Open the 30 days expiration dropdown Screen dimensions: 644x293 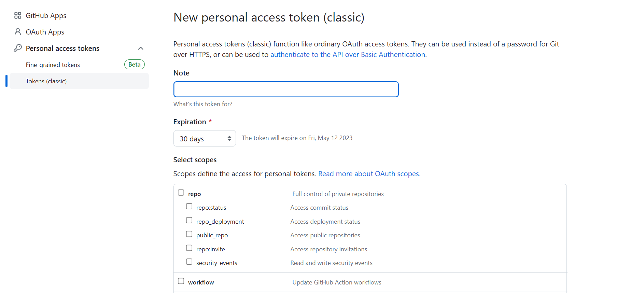point(205,138)
